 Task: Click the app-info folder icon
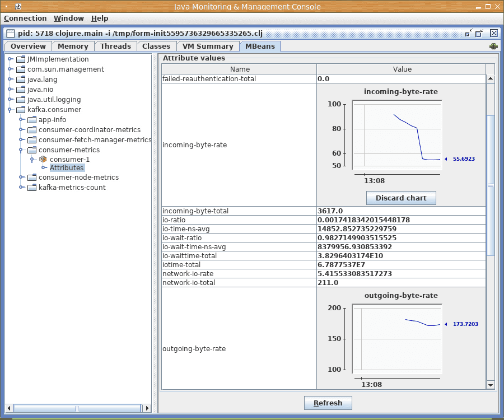click(x=32, y=120)
